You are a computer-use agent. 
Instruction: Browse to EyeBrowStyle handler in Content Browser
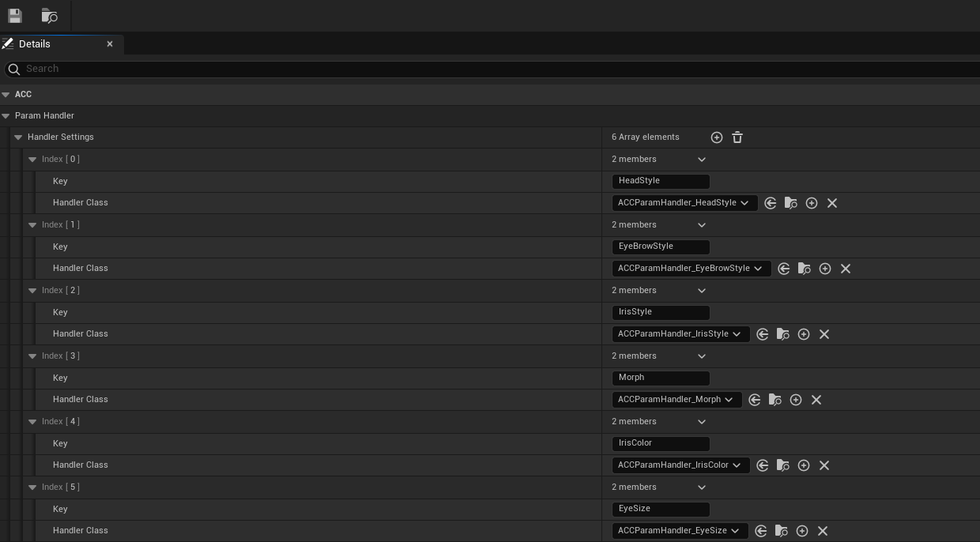click(805, 268)
